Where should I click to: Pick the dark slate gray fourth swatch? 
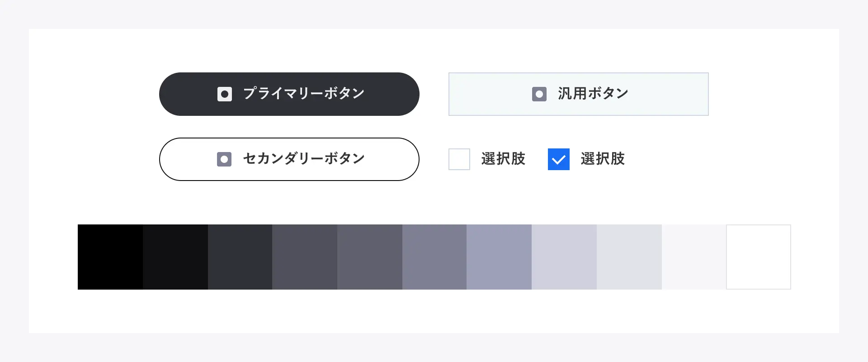tap(305, 257)
